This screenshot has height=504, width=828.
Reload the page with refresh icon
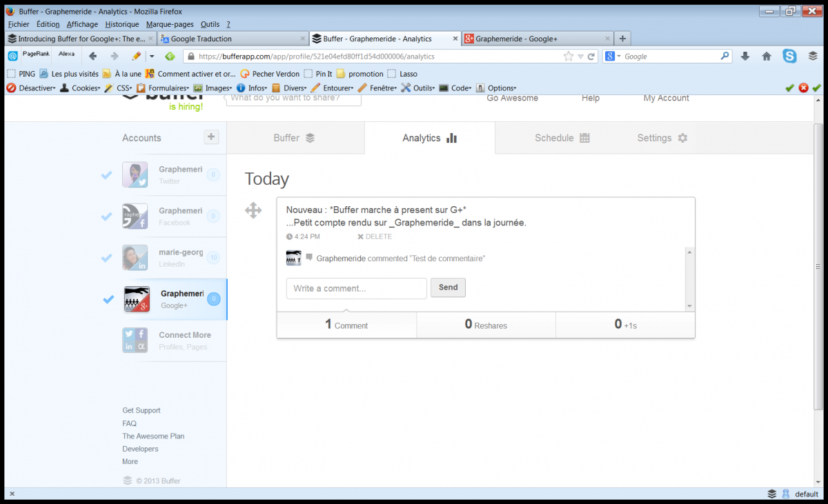[591, 57]
